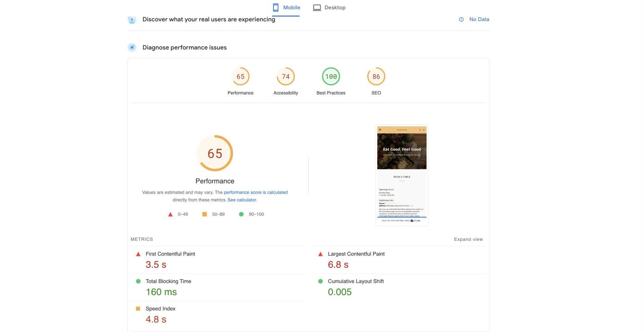The image size is (644, 332).
Task: Select the SEO score gauge 86
Action: pyautogui.click(x=376, y=76)
